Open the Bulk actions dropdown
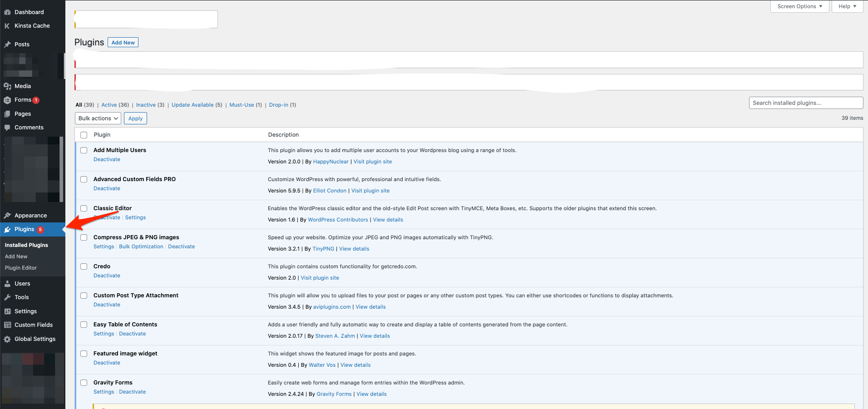Viewport: 868px width, 409px height. (98, 118)
